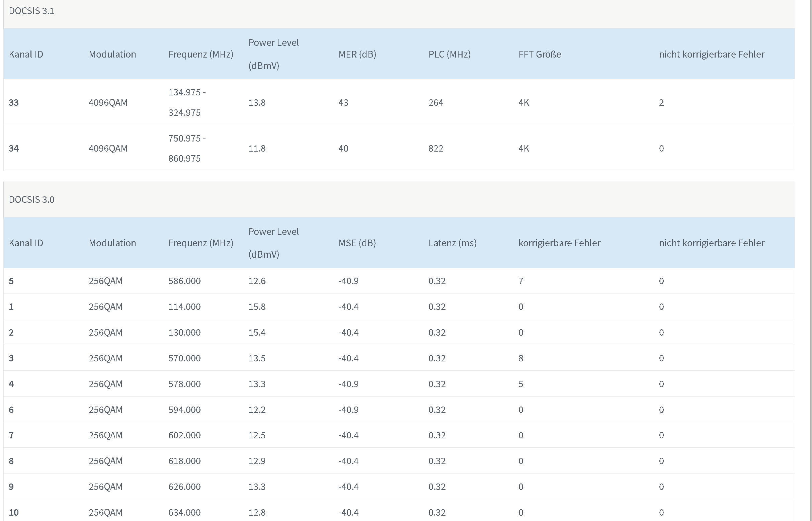
Task: Click the 750.975 - 860.975 frequency range
Action: 187,148
